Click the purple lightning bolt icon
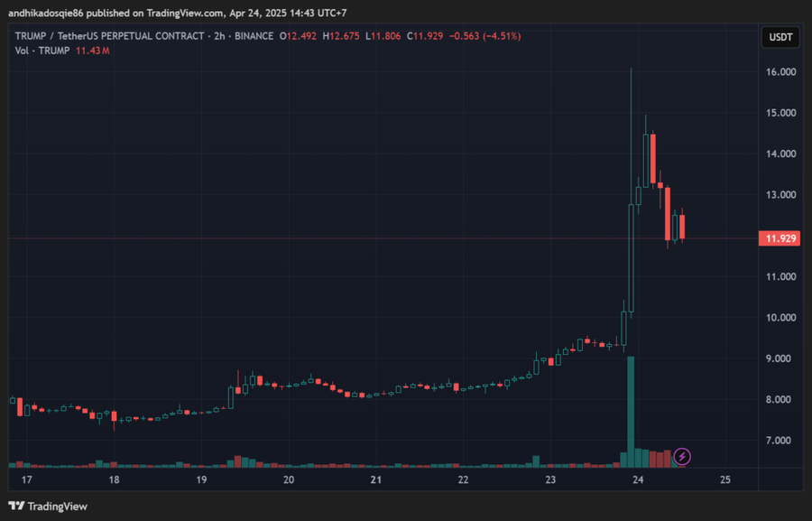 [x=682, y=457]
